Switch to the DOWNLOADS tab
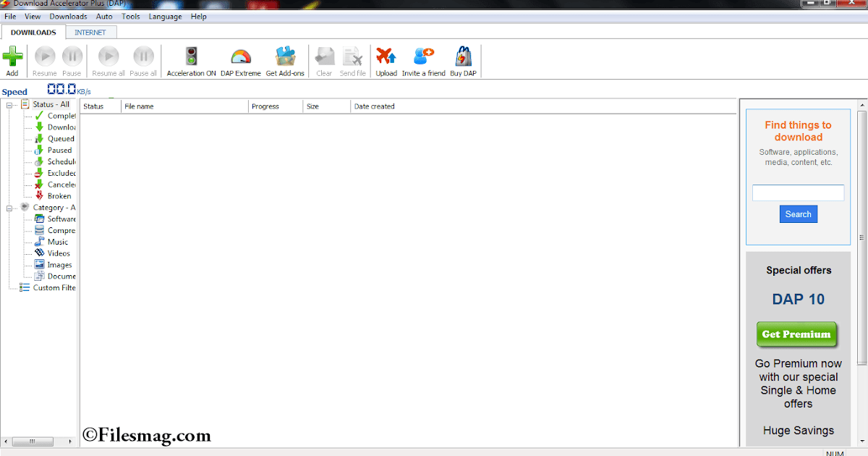 [33, 33]
